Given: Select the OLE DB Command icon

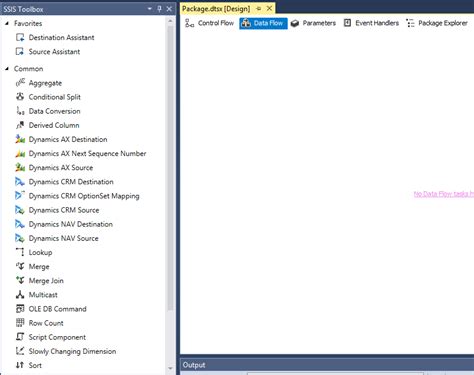Looking at the screenshot, I should [x=20, y=309].
